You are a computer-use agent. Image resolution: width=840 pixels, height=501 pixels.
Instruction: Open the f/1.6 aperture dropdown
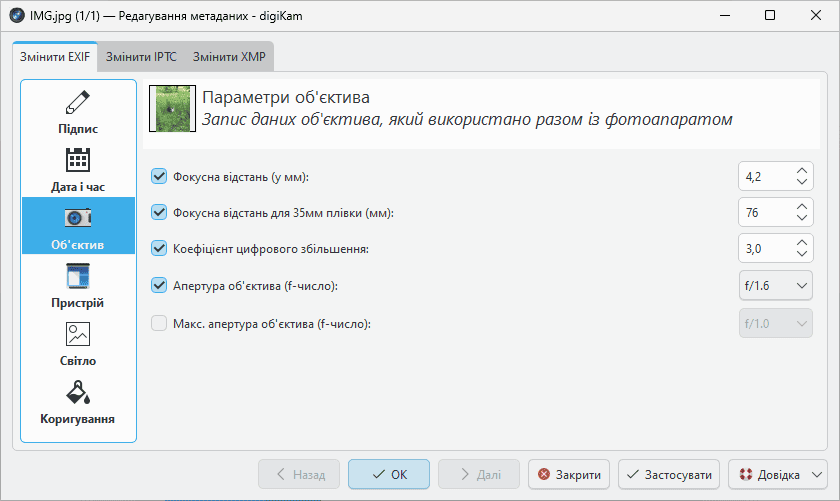tap(776, 286)
